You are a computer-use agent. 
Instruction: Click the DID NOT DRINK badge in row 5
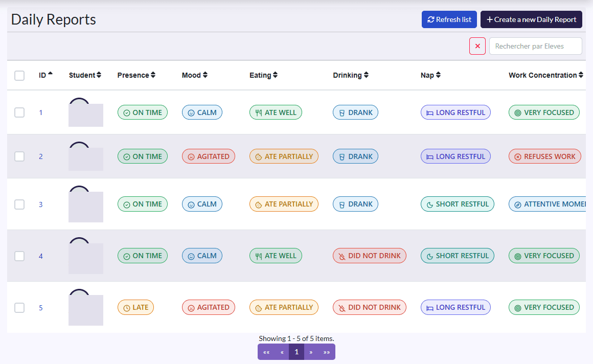pos(370,307)
